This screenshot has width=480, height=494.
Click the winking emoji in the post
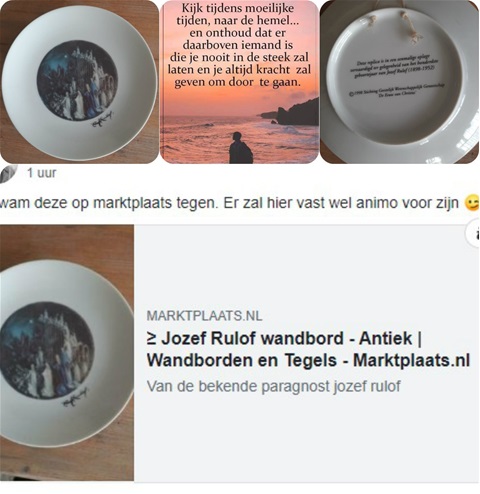[472, 203]
